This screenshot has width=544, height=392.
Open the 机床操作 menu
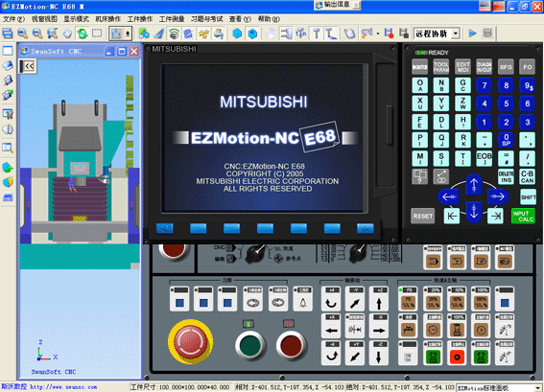click(x=107, y=19)
